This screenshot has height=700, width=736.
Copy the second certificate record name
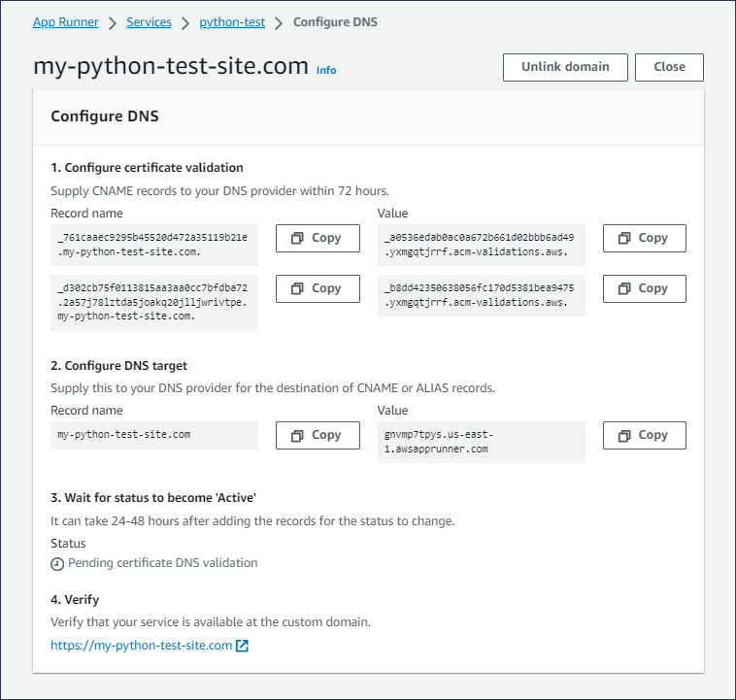pyautogui.click(x=318, y=288)
